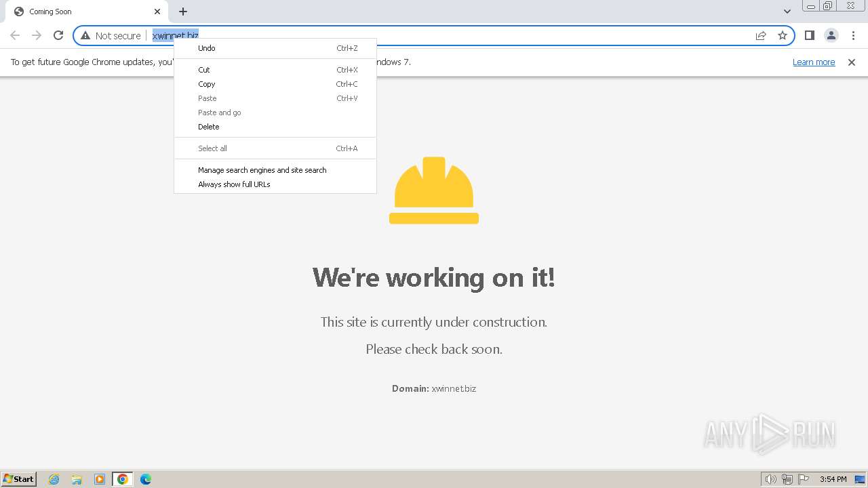Bookmark this page with star icon

tap(783, 35)
